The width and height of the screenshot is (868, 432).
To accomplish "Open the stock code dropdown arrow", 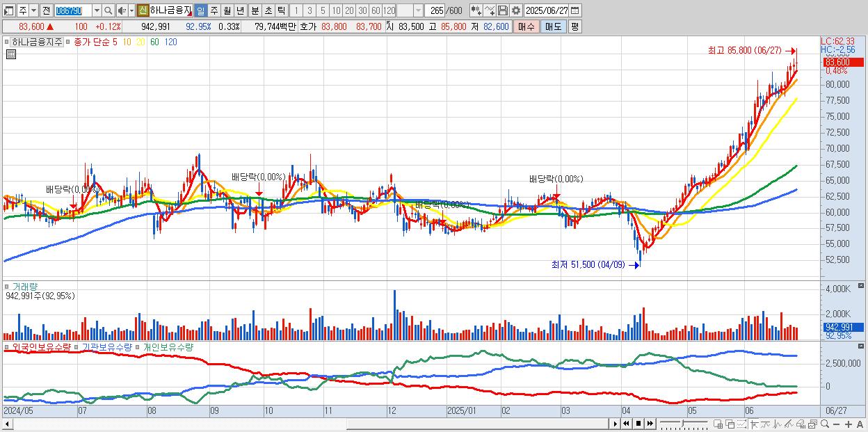I will pos(97,10).
